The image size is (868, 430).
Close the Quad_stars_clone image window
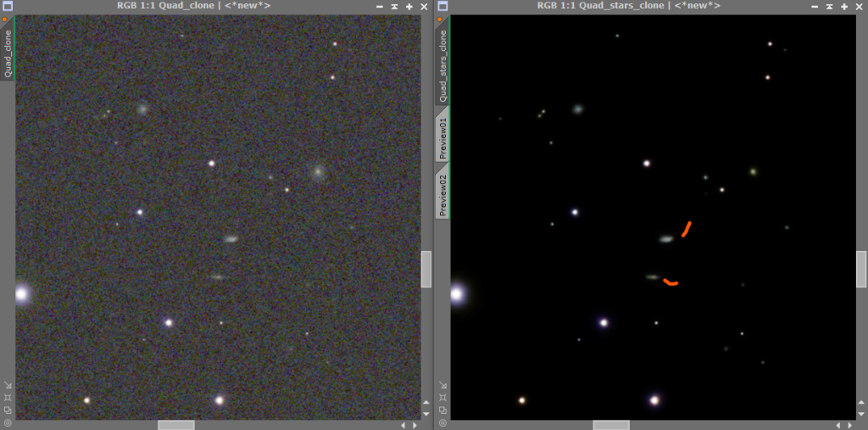coord(860,7)
